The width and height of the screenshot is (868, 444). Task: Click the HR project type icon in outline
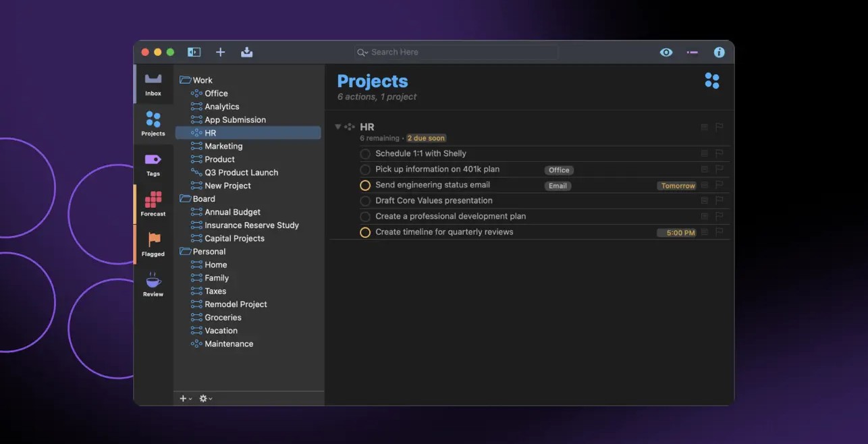point(350,127)
